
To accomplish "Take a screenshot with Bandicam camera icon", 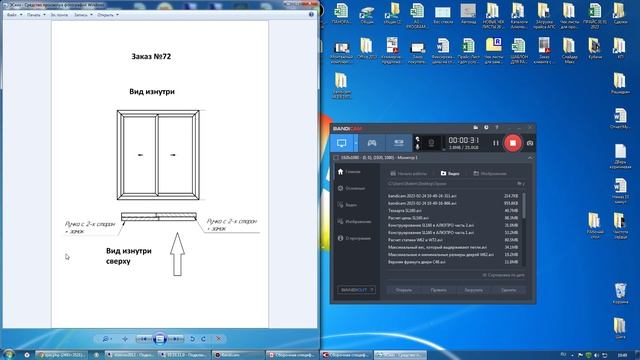I will pos(530,143).
